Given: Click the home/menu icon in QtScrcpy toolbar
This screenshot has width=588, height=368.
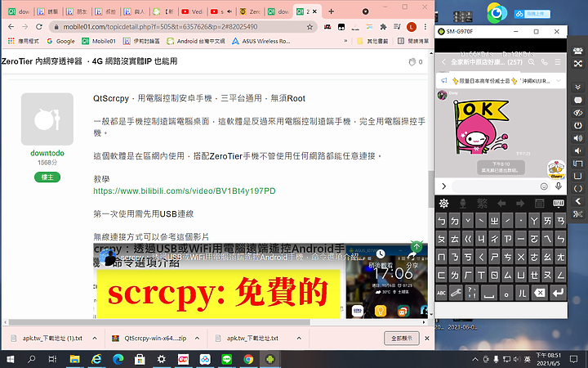Looking at the screenshot, I should [x=577, y=176].
